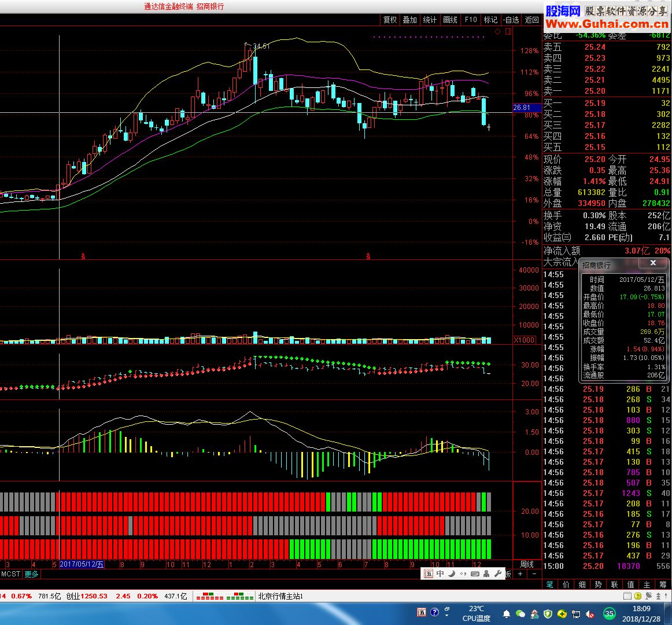This screenshot has width=672, height=625.
Task: Close the 招商银行 info popup
Action: coord(653,263)
